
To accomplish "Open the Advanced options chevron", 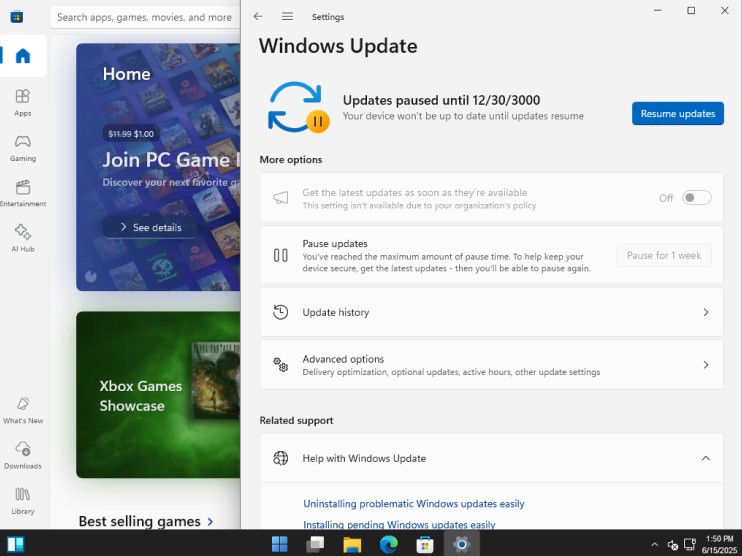I will (706, 365).
